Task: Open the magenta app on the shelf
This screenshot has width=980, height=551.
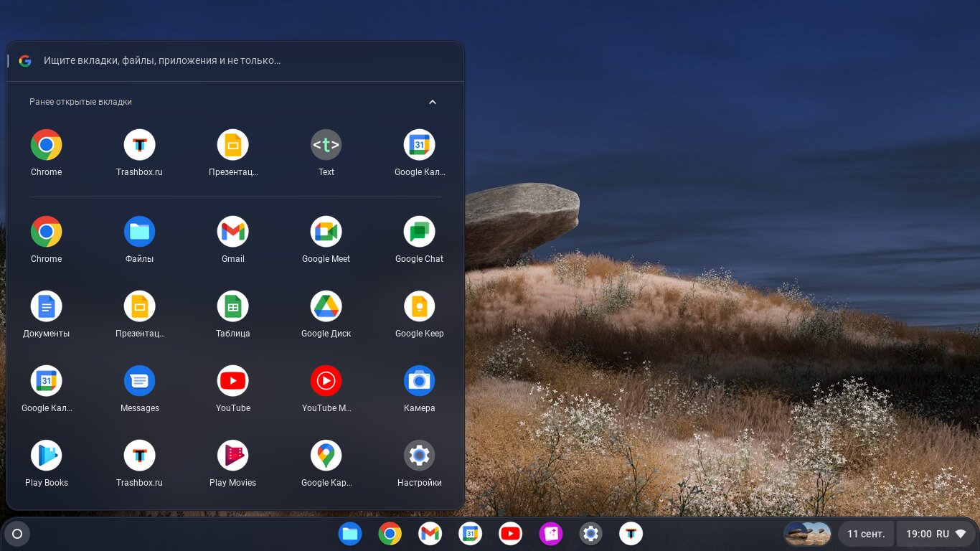Action: pos(551,534)
